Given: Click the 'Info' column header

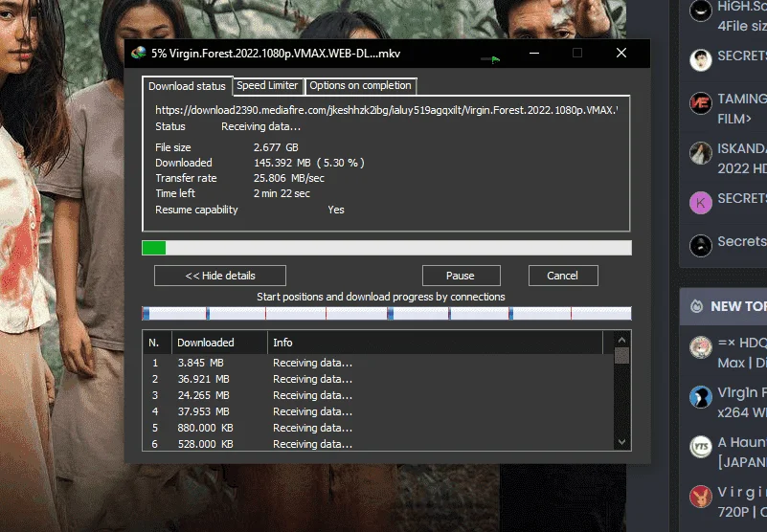Looking at the screenshot, I should 436,343.
